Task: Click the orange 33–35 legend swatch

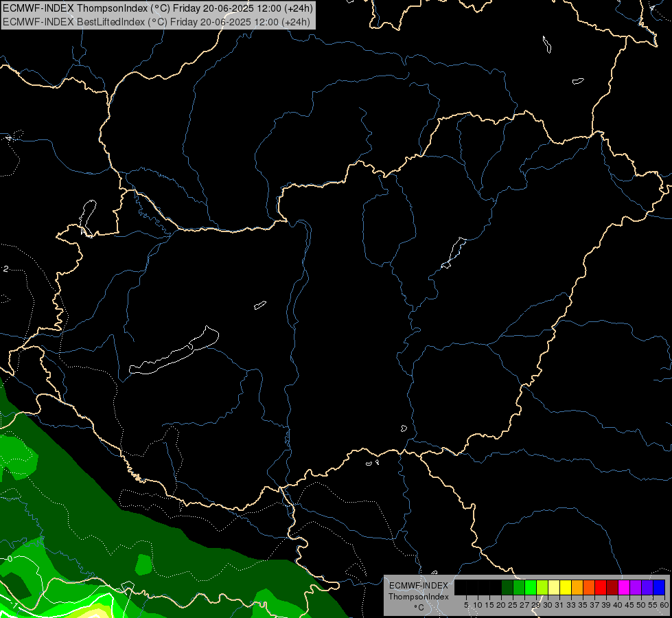Action: (x=577, y=587)
